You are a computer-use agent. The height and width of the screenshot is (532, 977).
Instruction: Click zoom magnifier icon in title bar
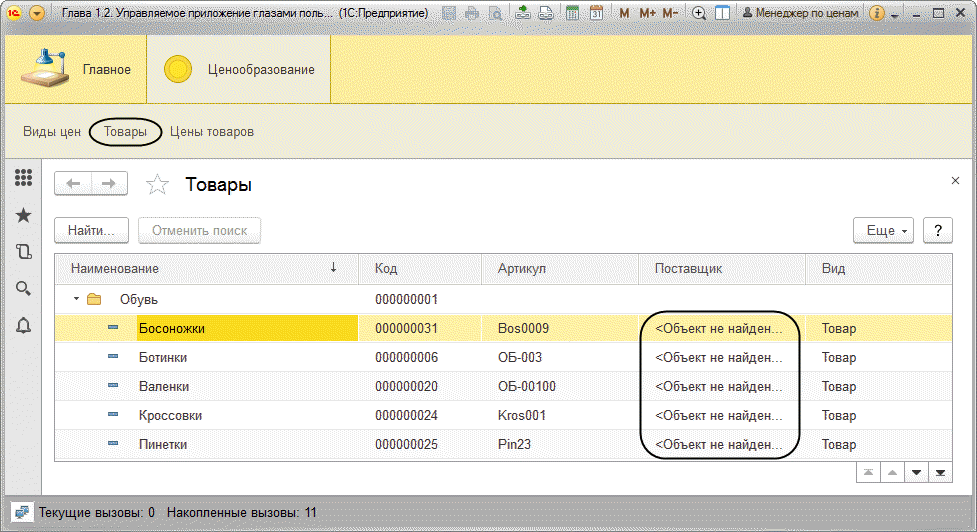pyautogui.click(x=699, y=12)
